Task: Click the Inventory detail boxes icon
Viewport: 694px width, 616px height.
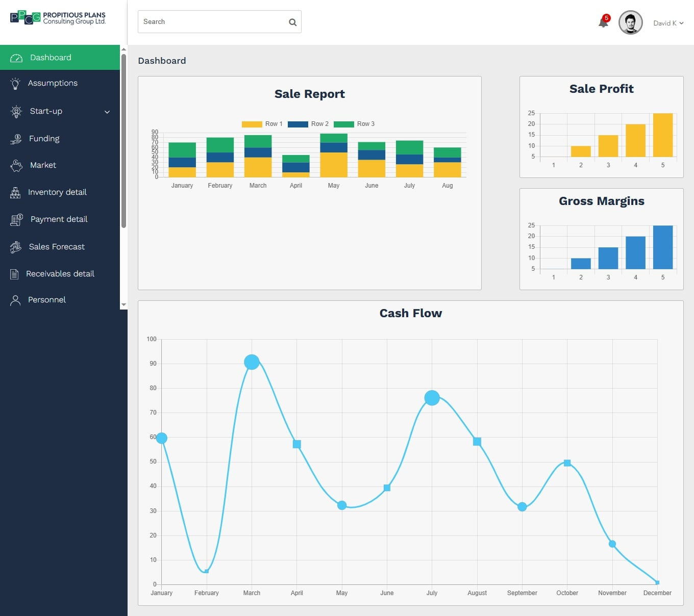Action: pyautogui.click(x=15, y=192)
